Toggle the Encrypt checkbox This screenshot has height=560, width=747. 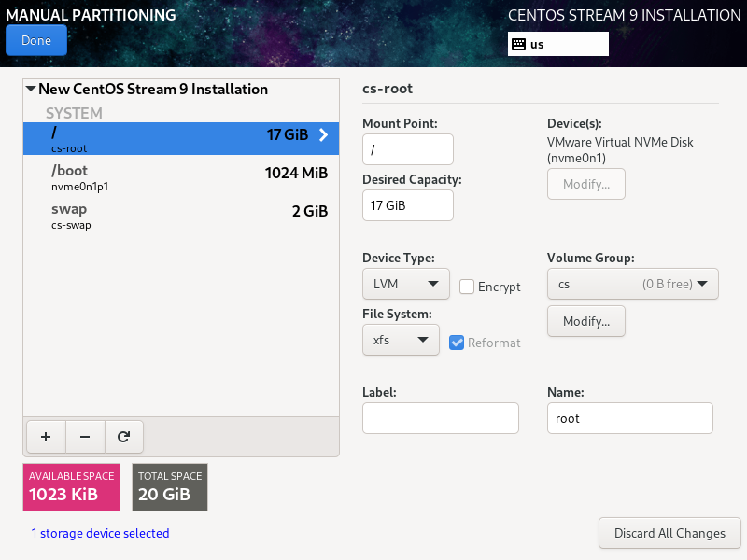pos(466,287)
